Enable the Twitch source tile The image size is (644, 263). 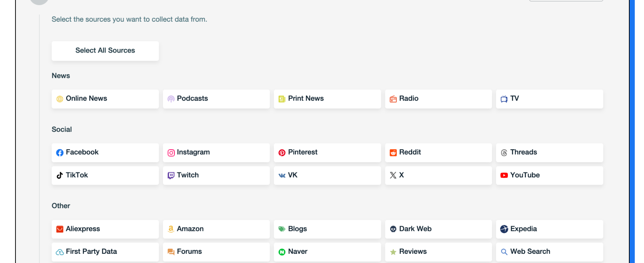(x=216, y=175)
